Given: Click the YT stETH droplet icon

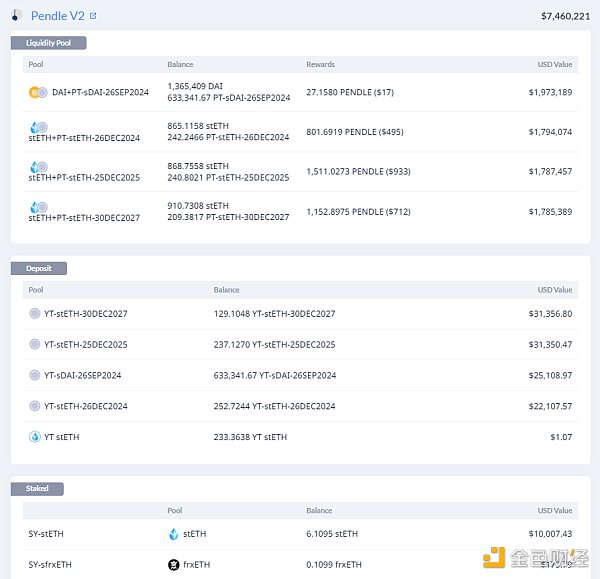Looking at the screenshot, I should click(x=35, y=437).
